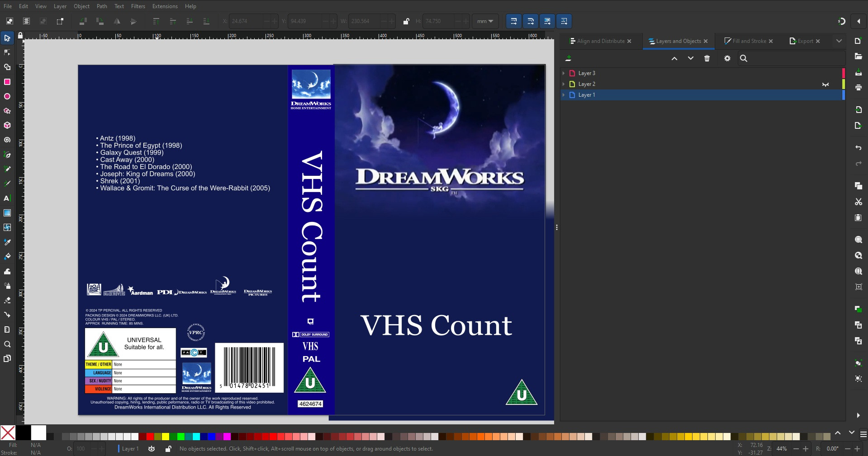Click the X position input field
868x456 pixels.
(247, 21)
